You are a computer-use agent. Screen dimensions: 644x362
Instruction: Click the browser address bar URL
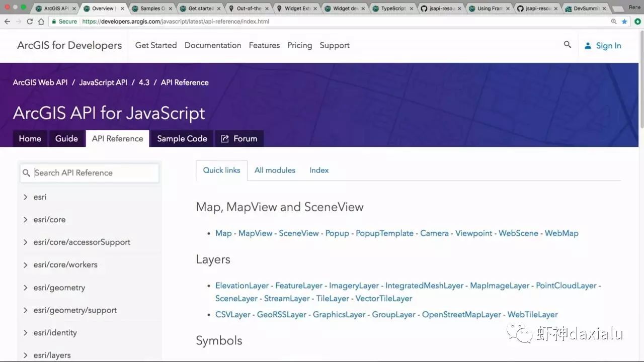176,22
